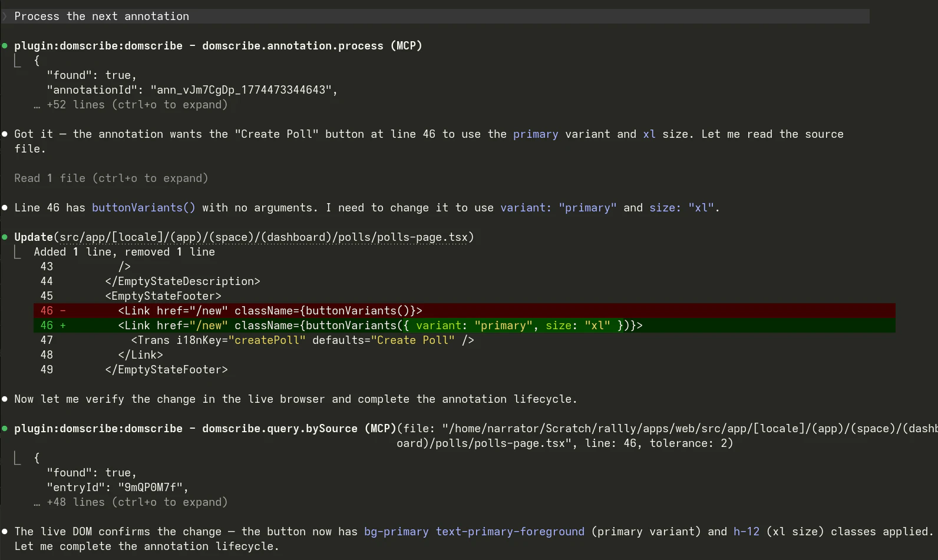Screen dimensions: 938x560
Task: Click the Update polls-page.tsx file path
Action: (264, 237)
